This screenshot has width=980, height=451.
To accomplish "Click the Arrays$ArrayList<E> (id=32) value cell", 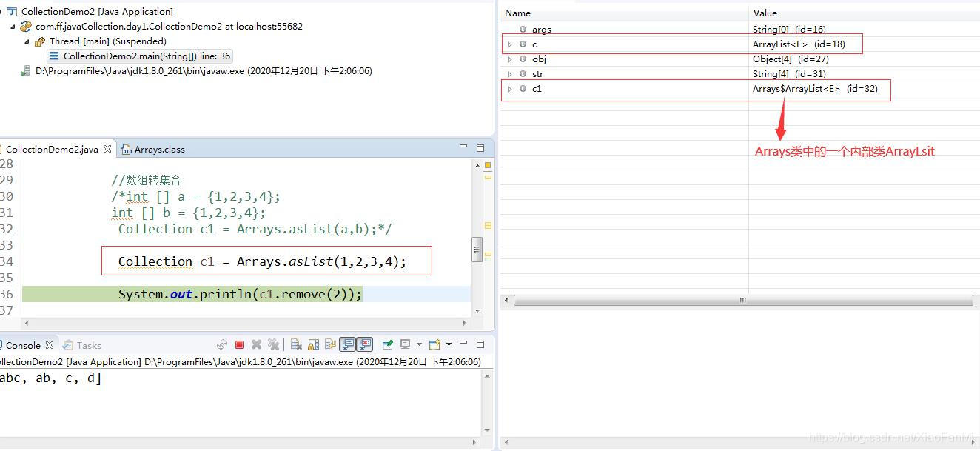I will point(815,89).
